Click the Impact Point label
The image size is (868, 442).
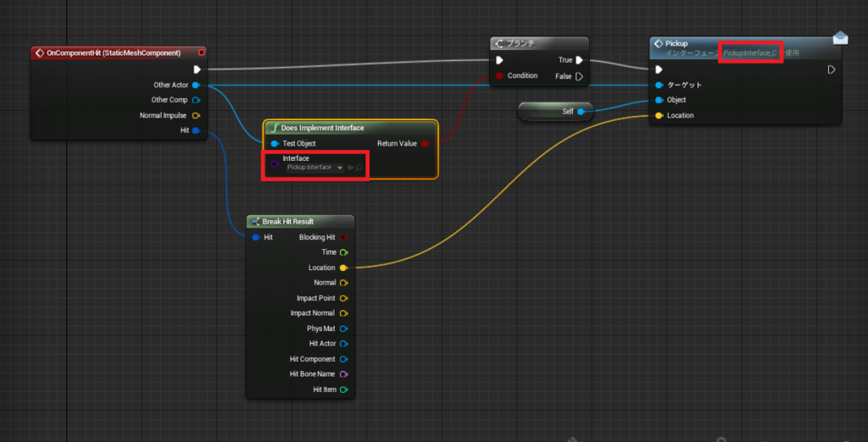tap(315, 298)
